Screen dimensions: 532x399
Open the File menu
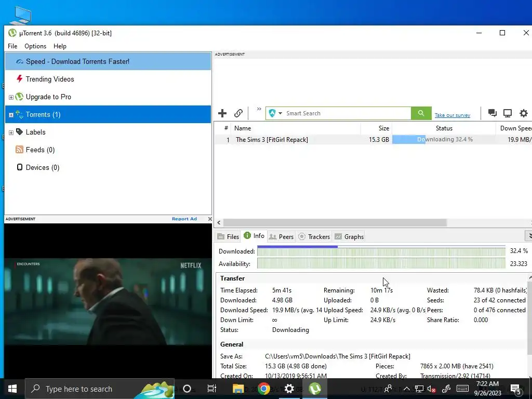pyautogui.click(x=12, y=46)
